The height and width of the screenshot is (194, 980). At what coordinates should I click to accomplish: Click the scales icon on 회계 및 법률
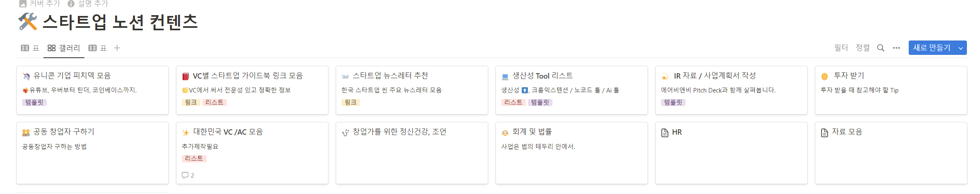click(505, 132)
